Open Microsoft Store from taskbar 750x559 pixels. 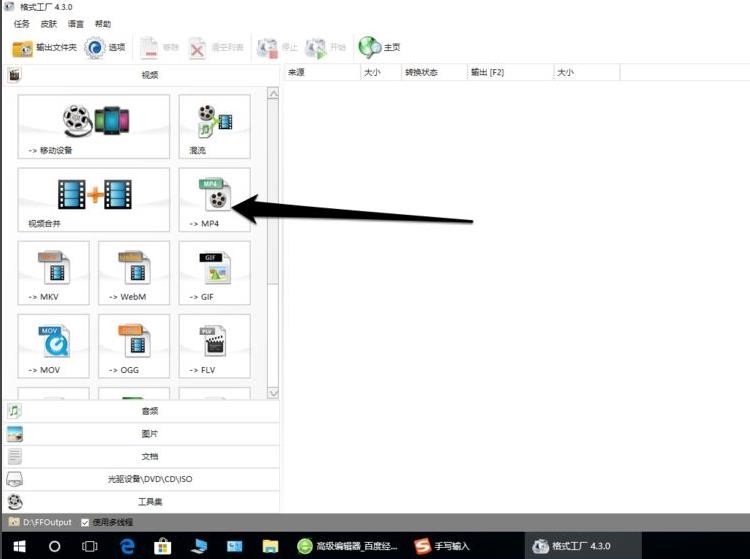[x=163, y=546]
